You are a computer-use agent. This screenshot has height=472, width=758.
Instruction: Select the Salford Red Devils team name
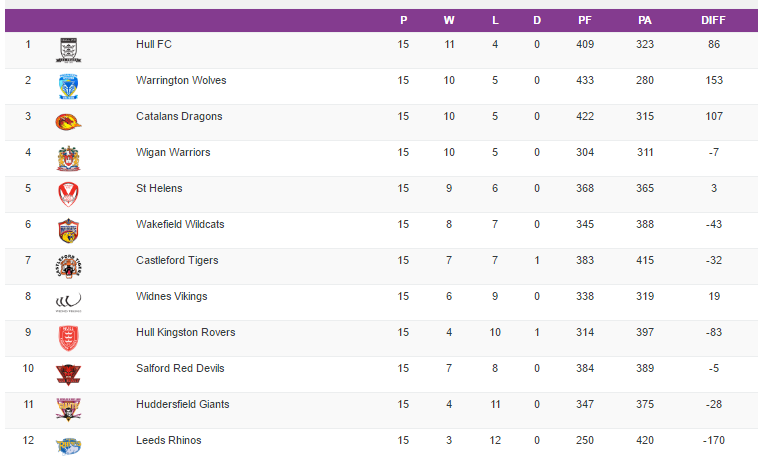[180, 368]
